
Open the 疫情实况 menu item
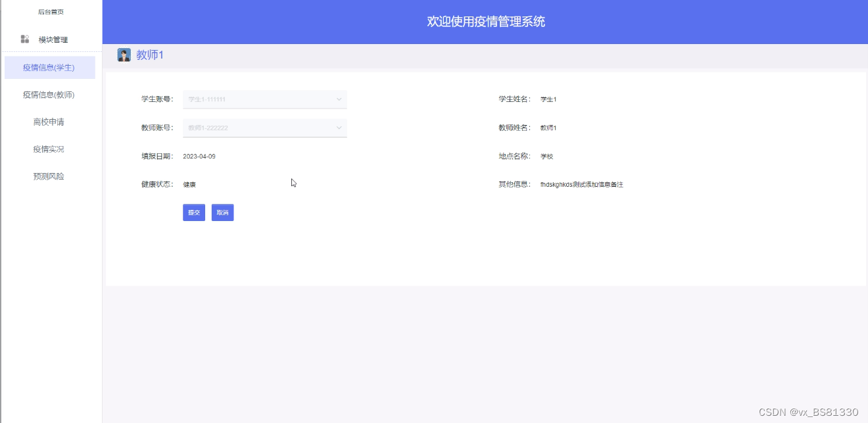coord(49,149)
